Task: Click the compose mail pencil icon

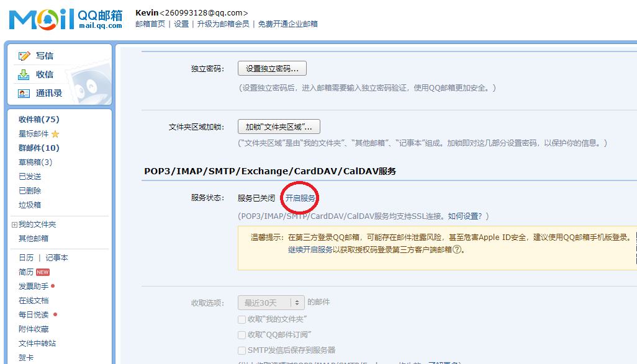Action: (24, 56)
